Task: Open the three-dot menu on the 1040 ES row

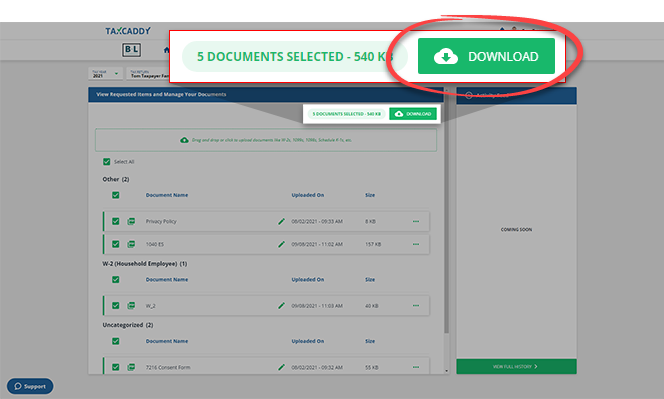Action: point(416,244)
